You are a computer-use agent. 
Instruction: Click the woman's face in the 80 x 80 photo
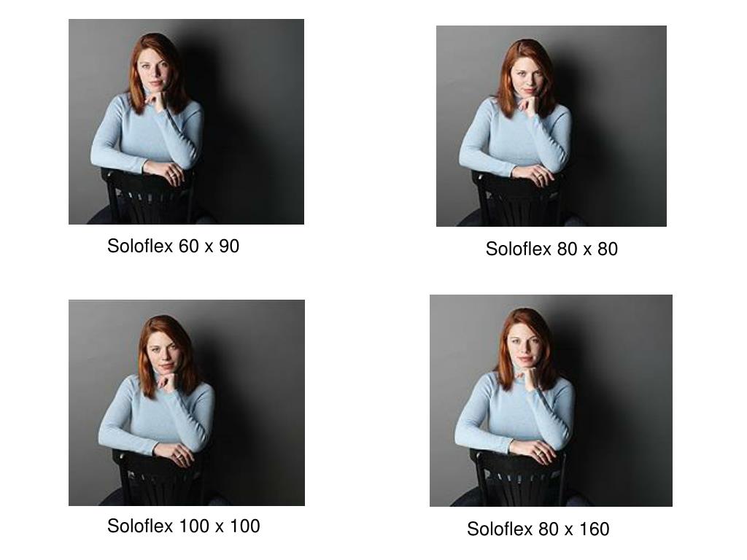tap(527, 79)
